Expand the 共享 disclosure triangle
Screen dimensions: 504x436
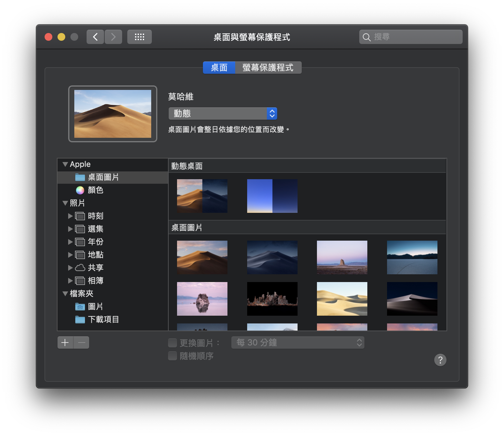coord(70,268)
